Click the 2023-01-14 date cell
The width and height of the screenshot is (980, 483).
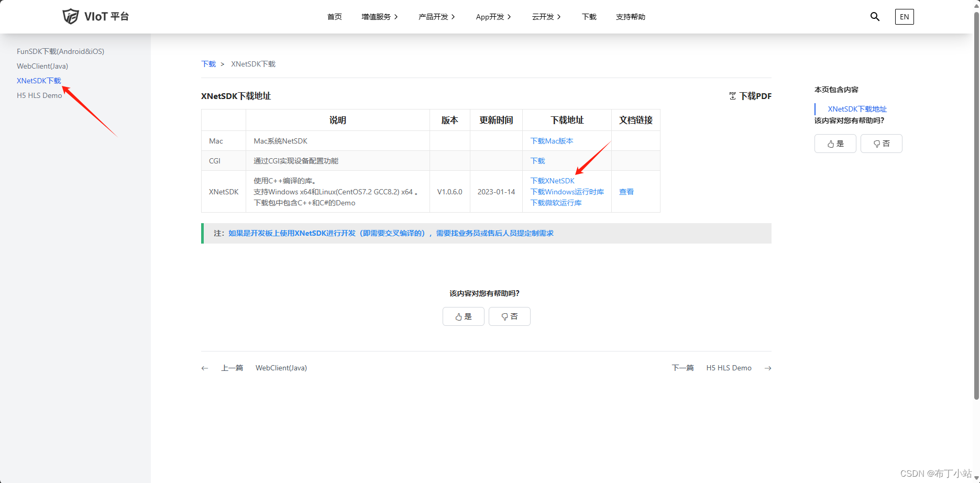[x=496, y=192]
